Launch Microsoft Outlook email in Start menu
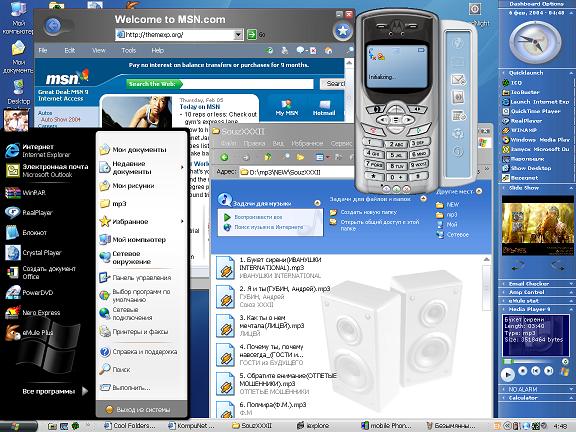The width and height of the screenshot is (576, 432). pos(47,170)
